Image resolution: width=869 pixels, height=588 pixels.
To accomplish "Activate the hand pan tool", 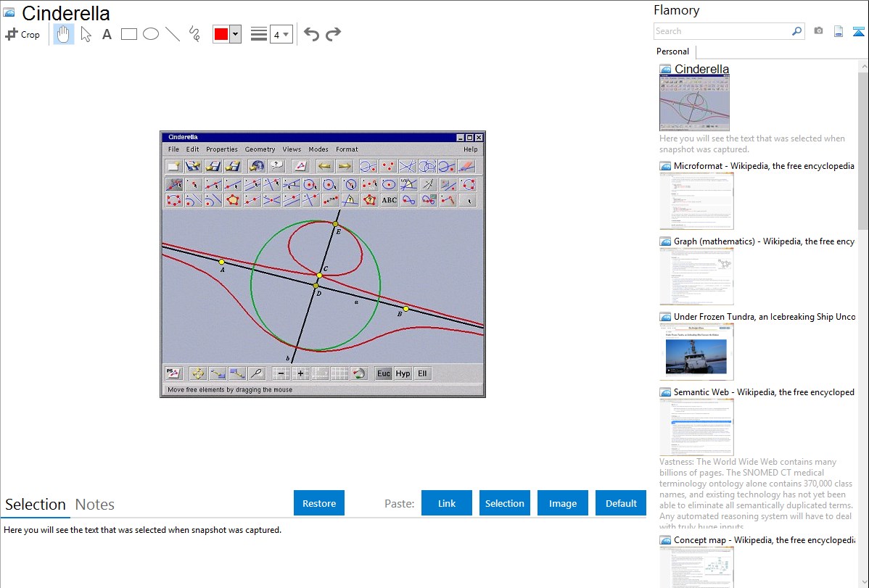I will pyautogui.click(x=64, y=34).
